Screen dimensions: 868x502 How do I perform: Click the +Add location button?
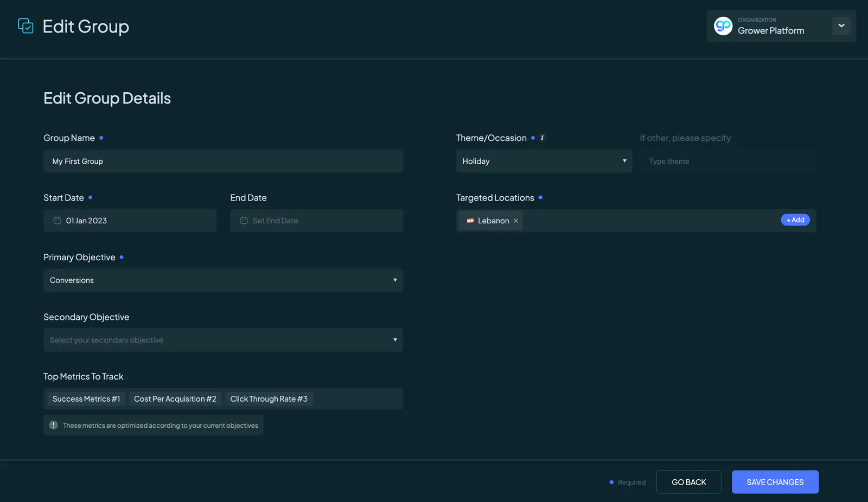[x=795, y=220]
